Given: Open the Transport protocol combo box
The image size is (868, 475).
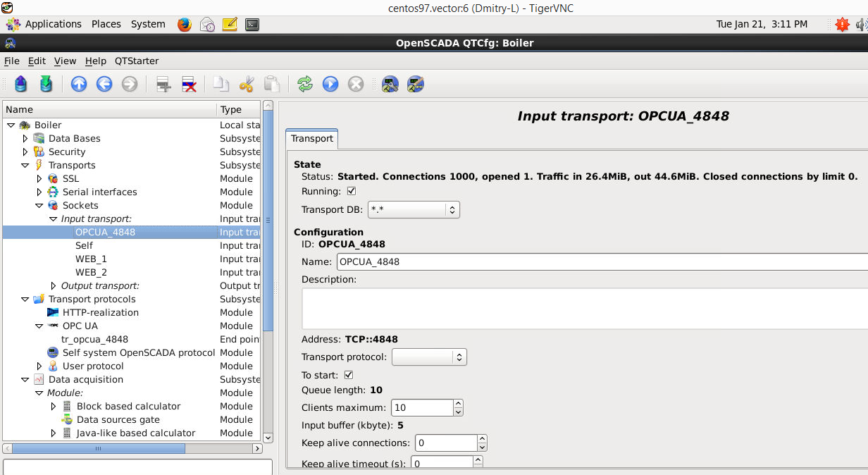Looking at the screenshot, I should 429,357.
